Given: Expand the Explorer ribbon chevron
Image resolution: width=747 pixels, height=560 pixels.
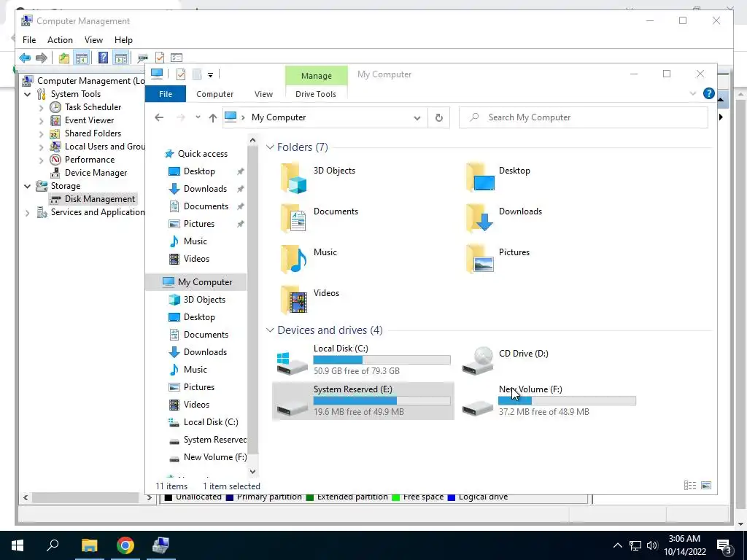Looking at the screenshot, I should [x=693, y=93].
